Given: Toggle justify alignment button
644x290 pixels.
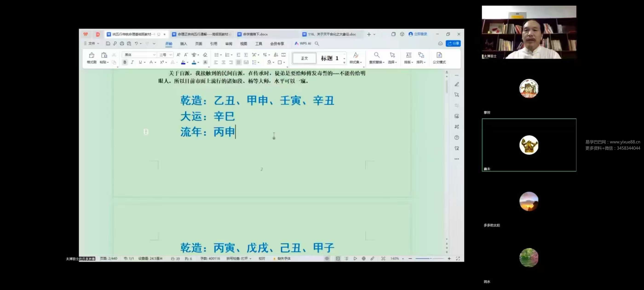Looking at the screenshot, I should click(x=239, y=62).
